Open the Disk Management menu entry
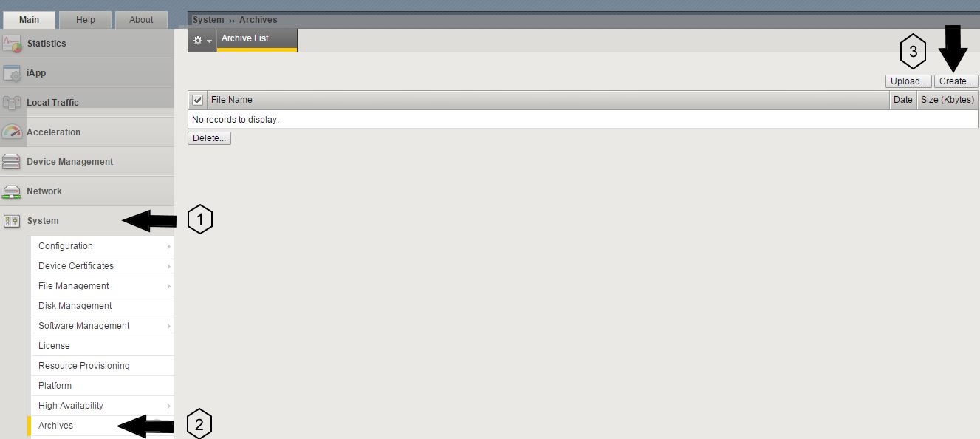This screenshot has width=980, height=439. point(102,306)
